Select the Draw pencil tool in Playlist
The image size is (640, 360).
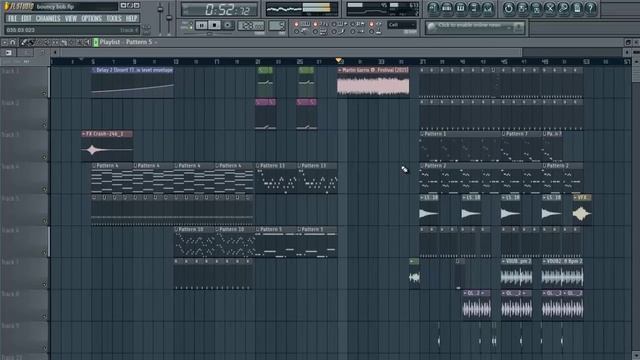[x=24, y=42]
